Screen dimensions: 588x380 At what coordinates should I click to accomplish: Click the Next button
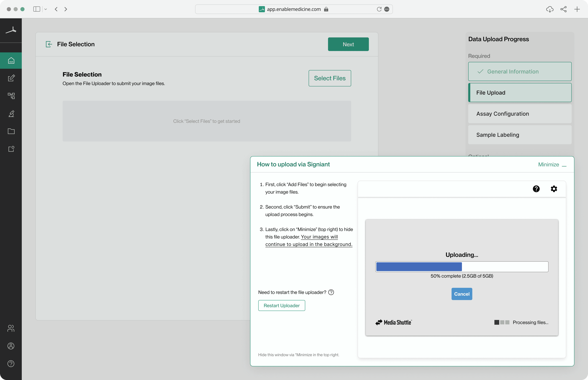click(x=348, y=44)
